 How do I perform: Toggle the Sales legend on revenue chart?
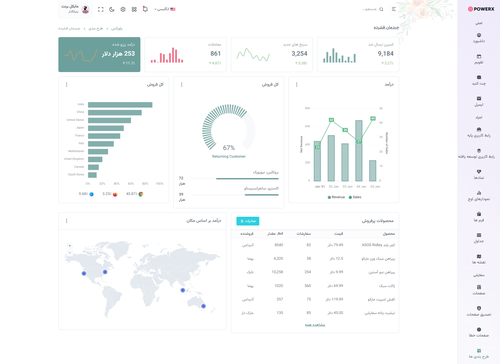pos(355,197)
